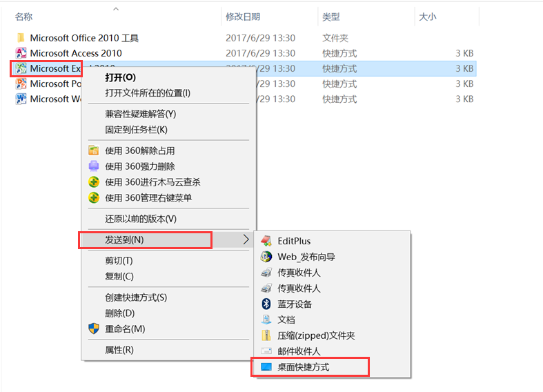The image size is (543, 392).
Task: Expand the 发送到(N) submenu arrow
Action: click(x=246, y=239)
